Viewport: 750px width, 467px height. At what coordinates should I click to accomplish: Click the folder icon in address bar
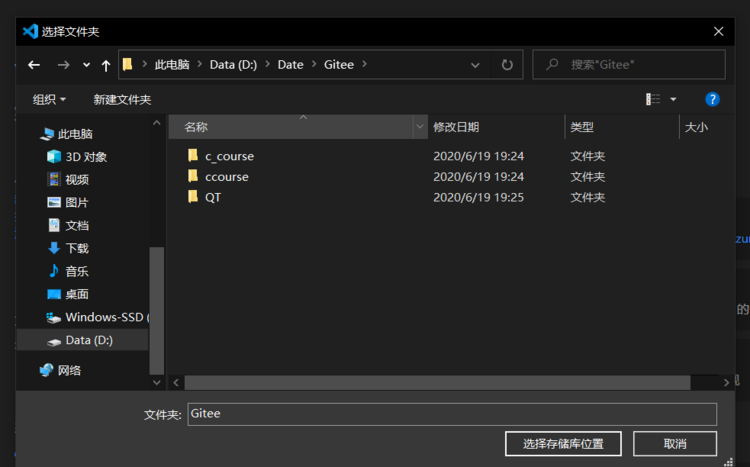[127, 64]
